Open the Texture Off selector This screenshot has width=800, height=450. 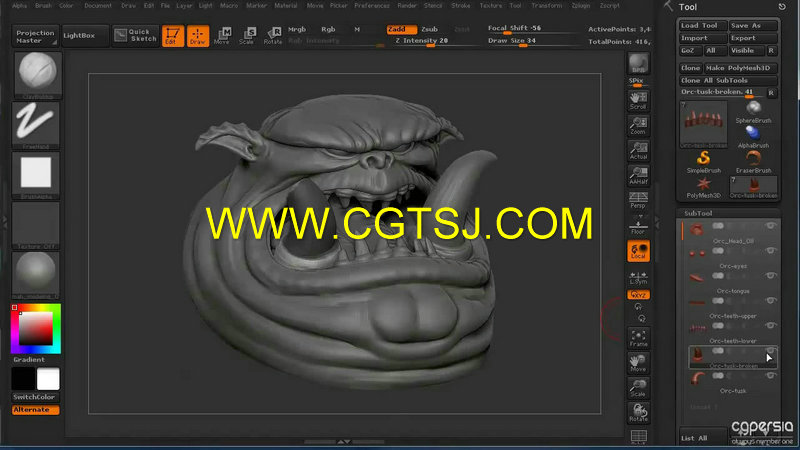pos(36,225)
